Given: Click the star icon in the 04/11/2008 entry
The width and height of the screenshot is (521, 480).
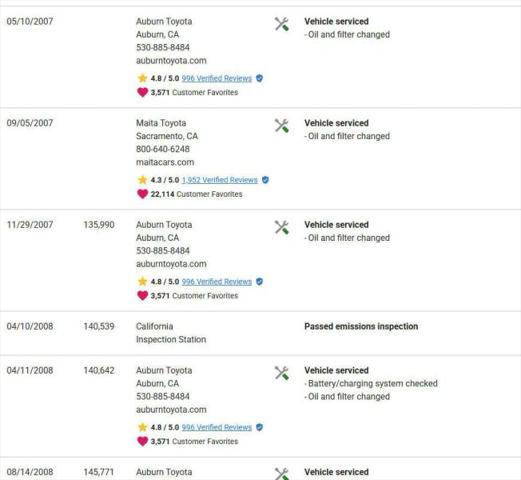Looking at the screenshot, I should click(x=142, y=427).
